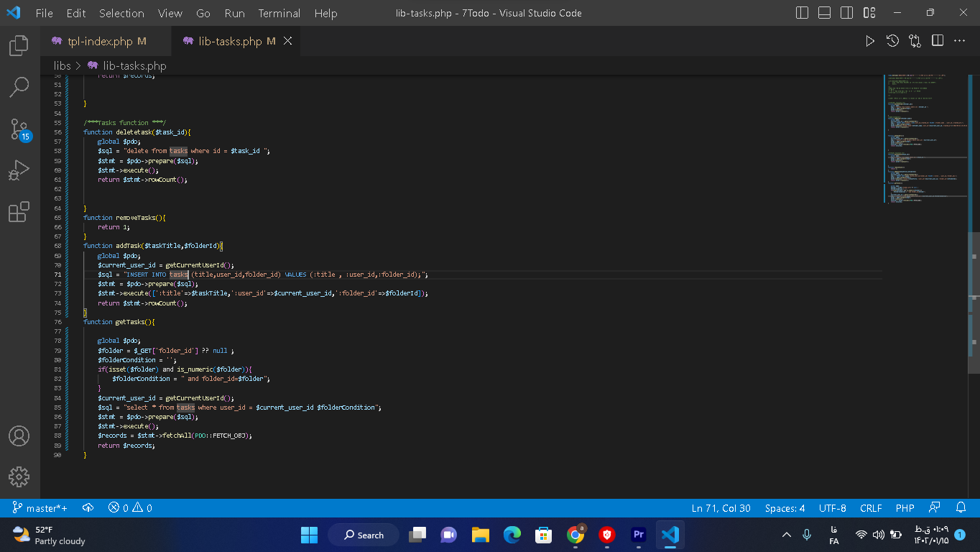Open the Selection menu

pyautogui.click(x=121, y=13)
